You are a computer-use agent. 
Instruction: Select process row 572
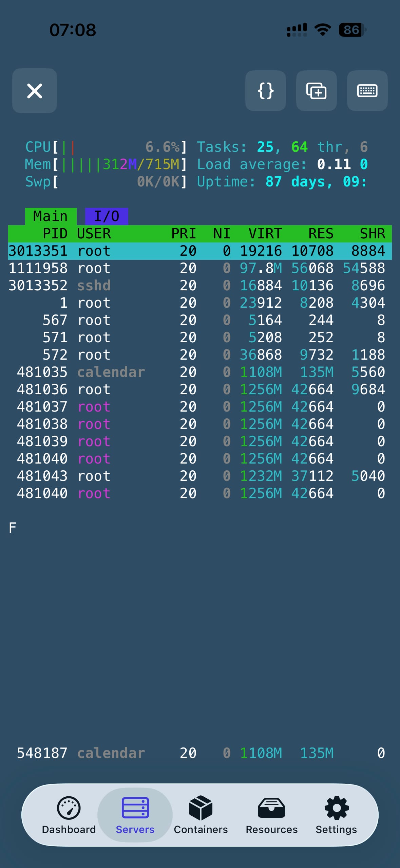[x=200, y=355]
